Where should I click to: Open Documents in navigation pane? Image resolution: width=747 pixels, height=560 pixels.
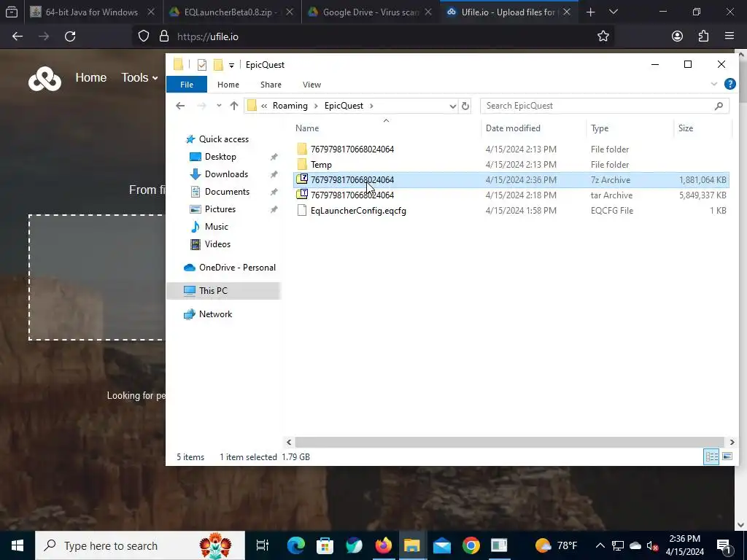click(227, 192)
